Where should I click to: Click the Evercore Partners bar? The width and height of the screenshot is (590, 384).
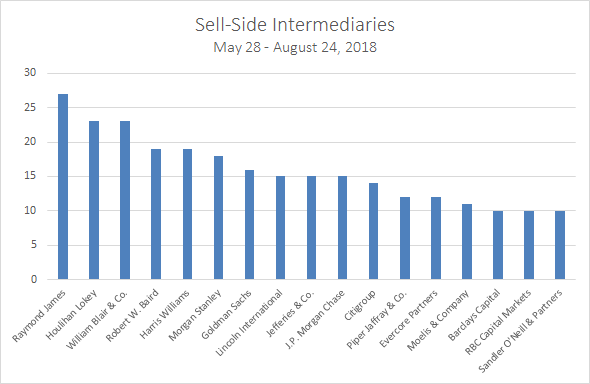(x=436, y=238)
